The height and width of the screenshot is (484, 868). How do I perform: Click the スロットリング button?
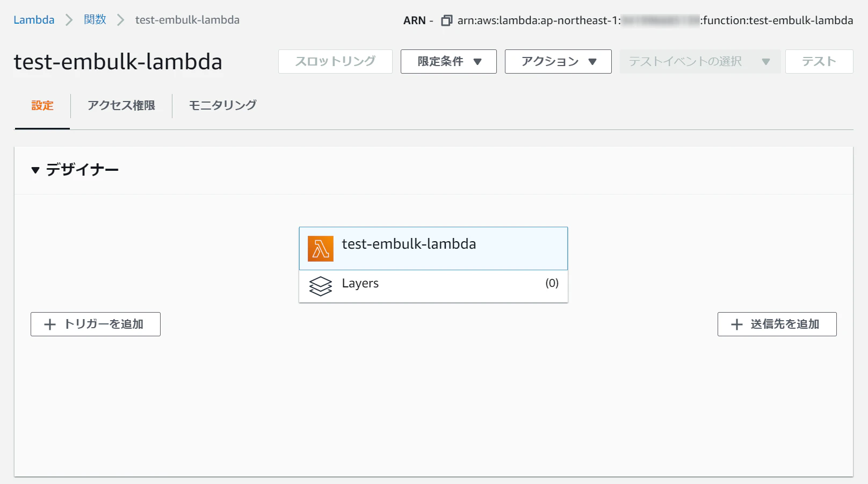(335, 62)
